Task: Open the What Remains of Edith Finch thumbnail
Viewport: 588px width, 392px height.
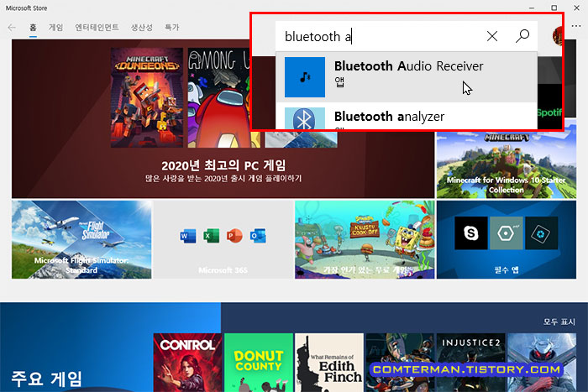Action: point(329,363)
